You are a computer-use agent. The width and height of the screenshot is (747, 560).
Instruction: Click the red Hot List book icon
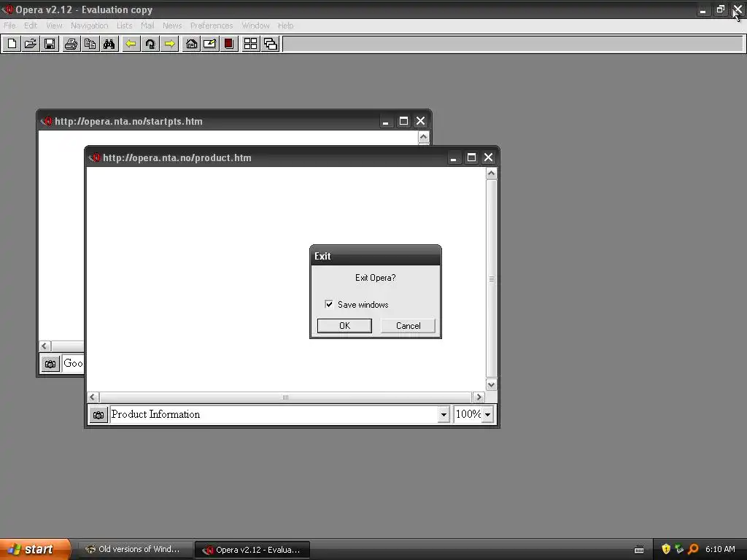pyautogui.click(x=229, y=44)
